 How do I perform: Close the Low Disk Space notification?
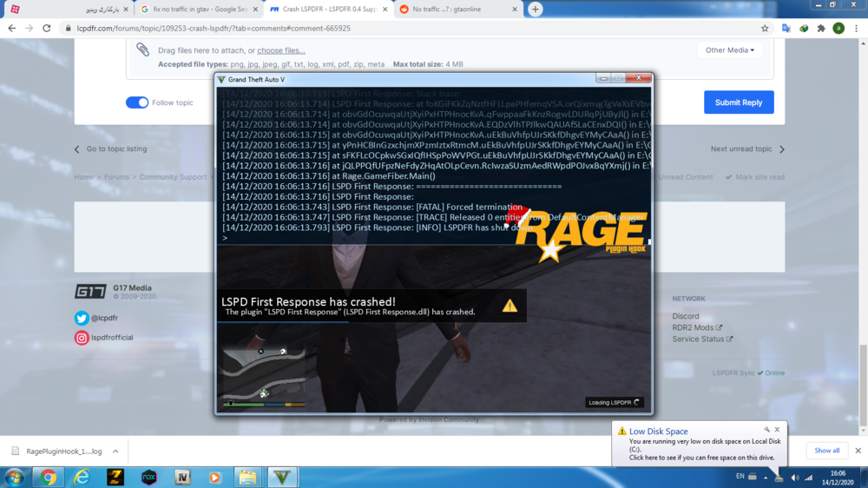click(777, 429)
